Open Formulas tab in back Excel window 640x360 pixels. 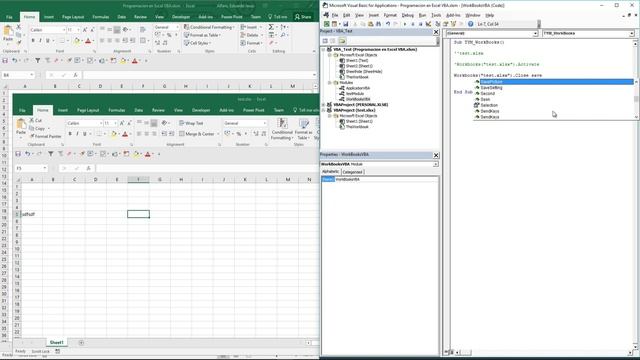(100, 17)
